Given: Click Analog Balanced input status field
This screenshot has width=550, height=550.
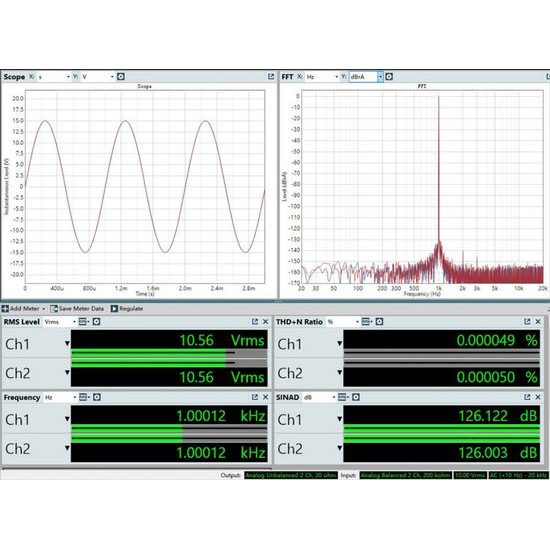Looking at the screenshot, I should click(405, 475).
